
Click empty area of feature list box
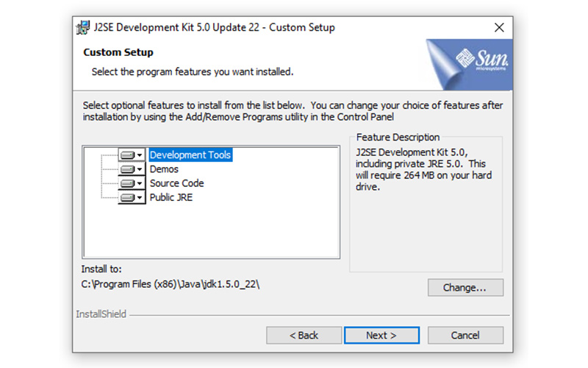point(225,229)
